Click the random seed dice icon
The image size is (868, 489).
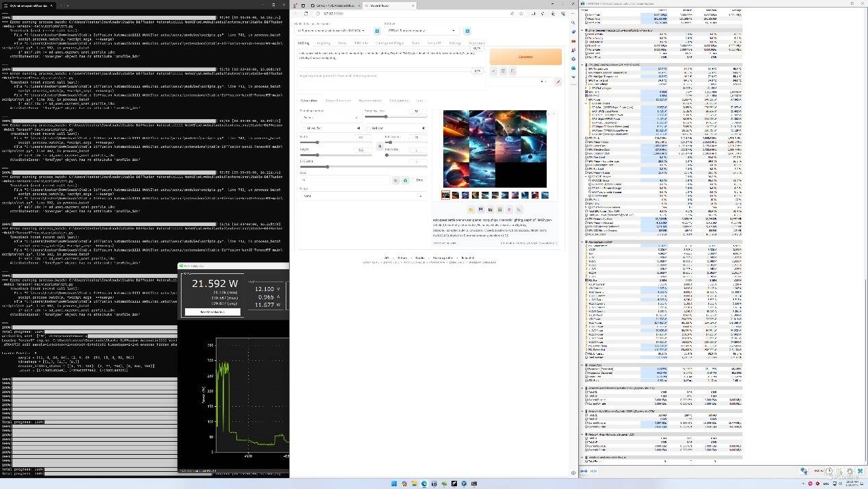click(x=395, y=180)
